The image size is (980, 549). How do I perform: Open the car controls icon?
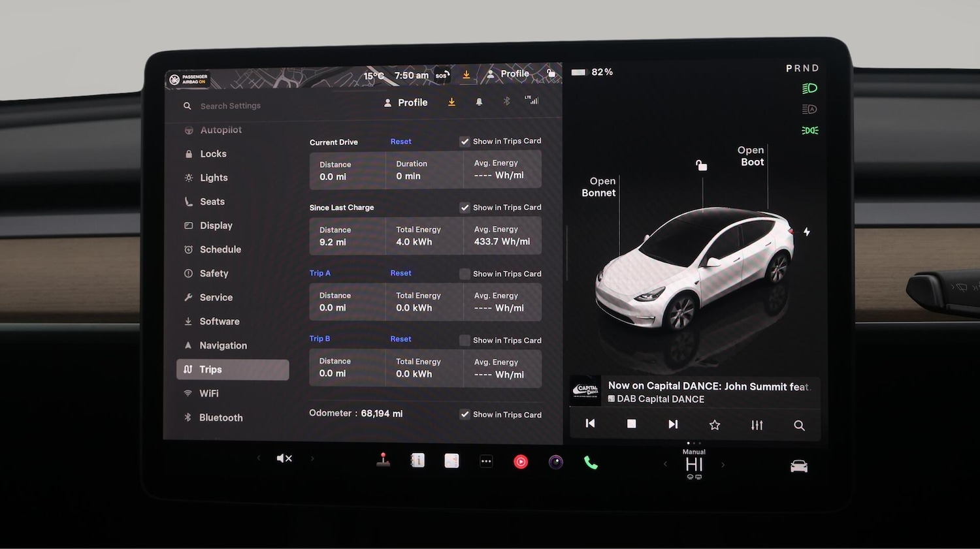pyautogui.click(x=798, y=466)
